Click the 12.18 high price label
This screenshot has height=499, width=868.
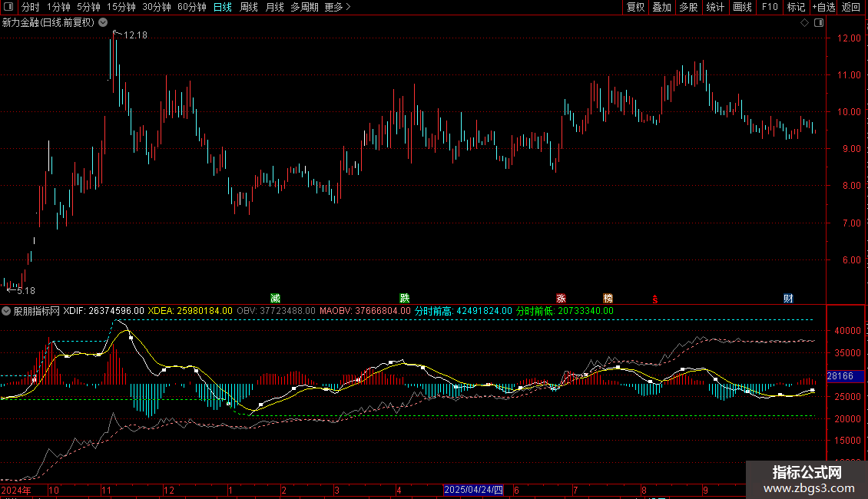point(136,35)
